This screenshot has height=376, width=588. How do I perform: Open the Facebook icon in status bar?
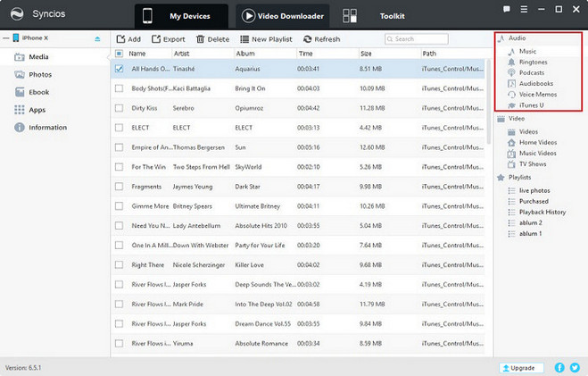(x=559, y=367)
